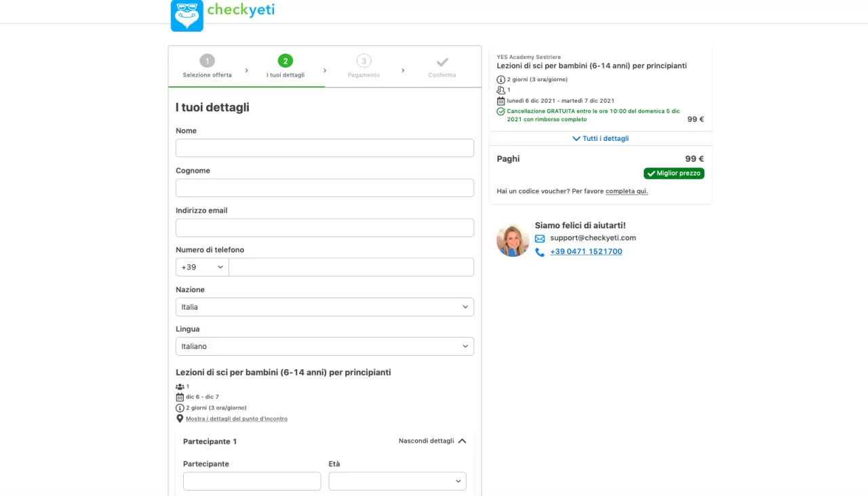Click the Siamo felici di aiutarti heading
868x496 pixels.
[580, 225]
